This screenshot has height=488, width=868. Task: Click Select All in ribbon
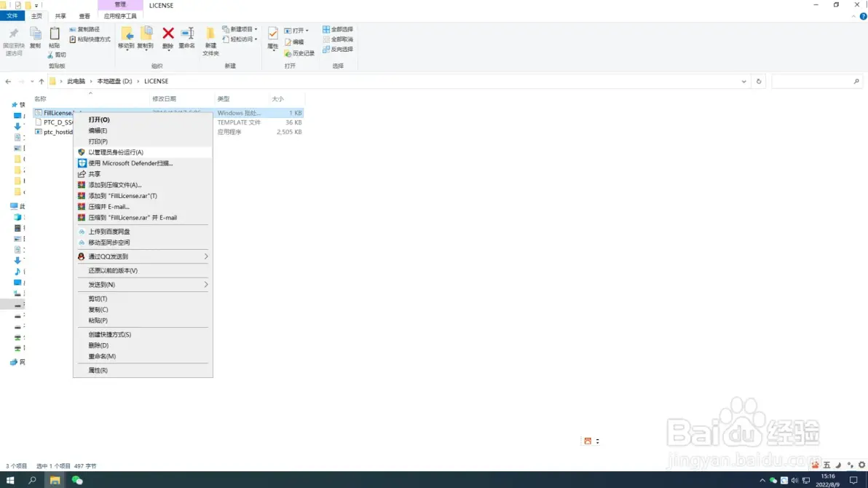coord(338,29)
